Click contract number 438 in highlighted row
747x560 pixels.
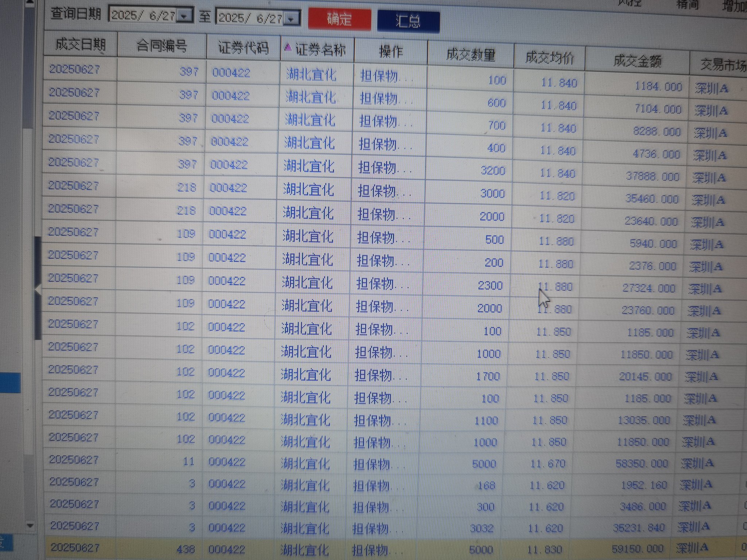[x=185, y=549]
